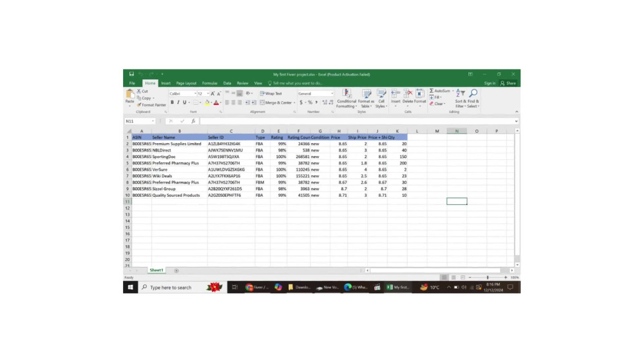The image size is (644, 363).
Task: Open the Font Color dropdown arrow
Action: [x=220, y=103]
